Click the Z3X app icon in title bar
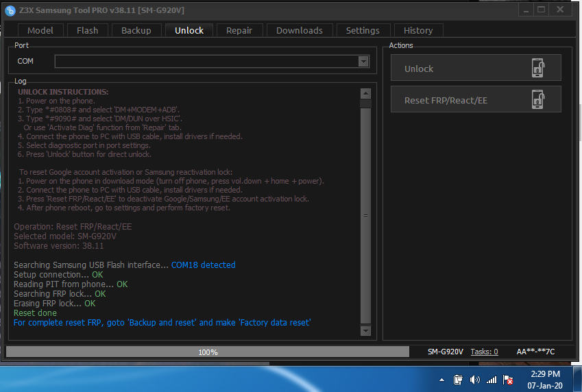The height and width of the screenshot is (392, 582). 10,10
